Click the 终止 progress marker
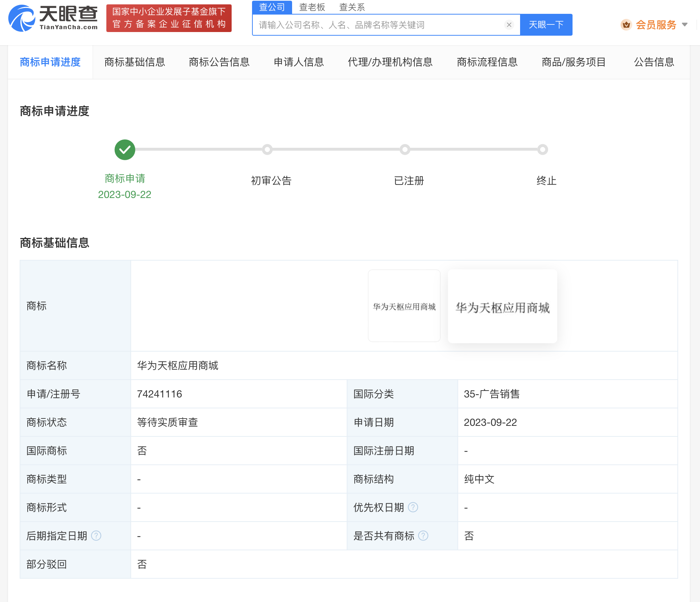Viewport: 700px width, 602px height. tap(543, 150)
